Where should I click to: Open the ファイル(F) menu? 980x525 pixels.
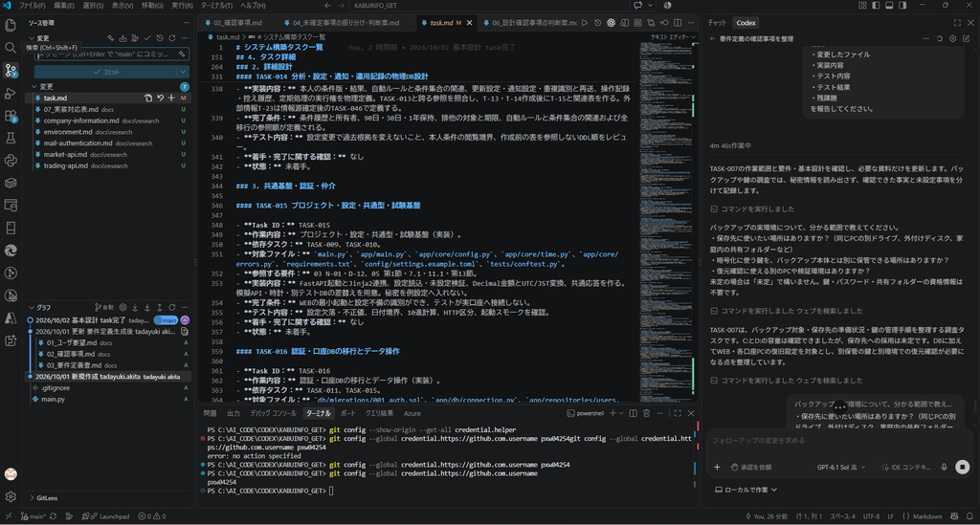(x=32, y=5)
